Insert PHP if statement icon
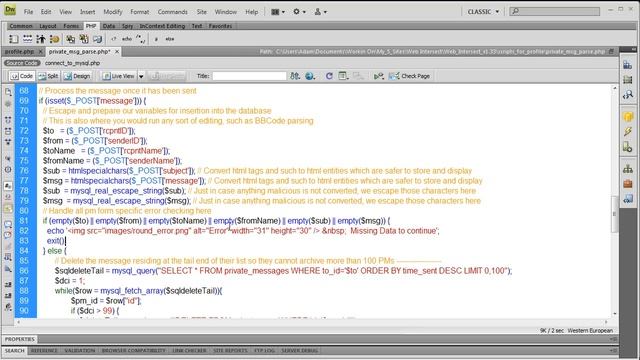 [x=156, y=39]
